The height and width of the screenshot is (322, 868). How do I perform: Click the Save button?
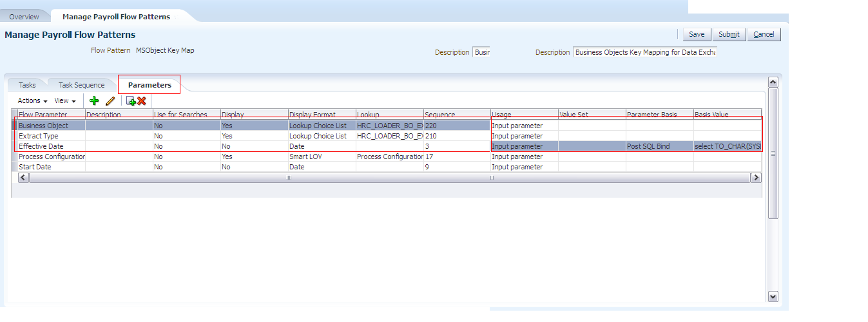pyautogui.click(x=697, y=34)
